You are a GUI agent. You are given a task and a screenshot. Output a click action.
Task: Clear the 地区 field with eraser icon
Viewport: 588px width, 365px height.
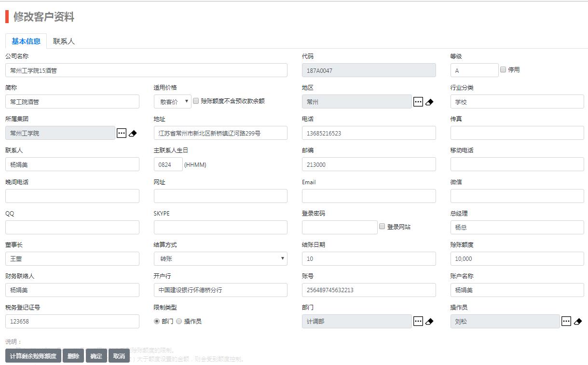(430, 102)
